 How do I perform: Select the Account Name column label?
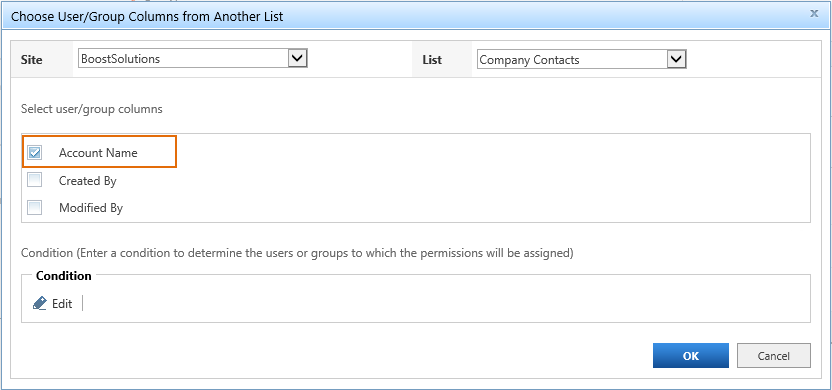tap(98, 153)
